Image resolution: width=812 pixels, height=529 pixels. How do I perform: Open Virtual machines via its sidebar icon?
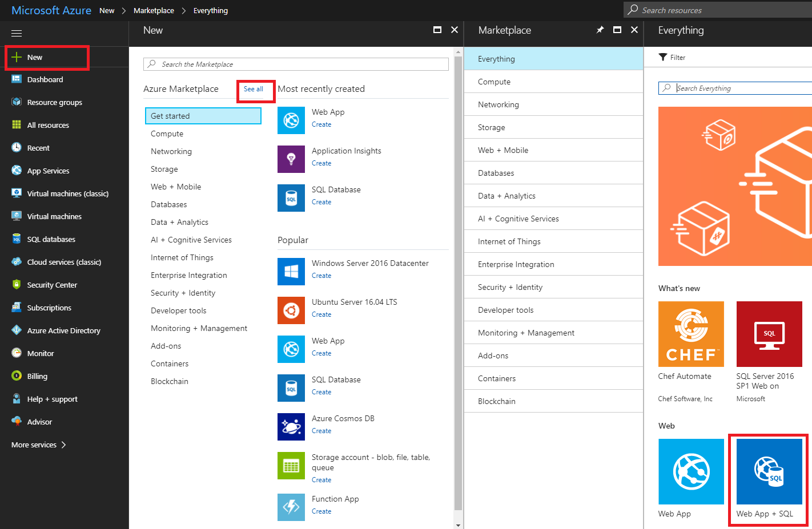(x=17, y=216)
